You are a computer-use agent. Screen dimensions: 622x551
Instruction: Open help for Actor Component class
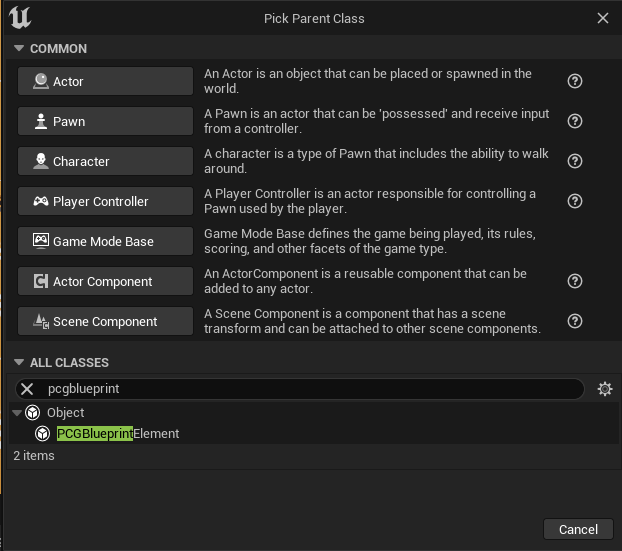(575, 281)
